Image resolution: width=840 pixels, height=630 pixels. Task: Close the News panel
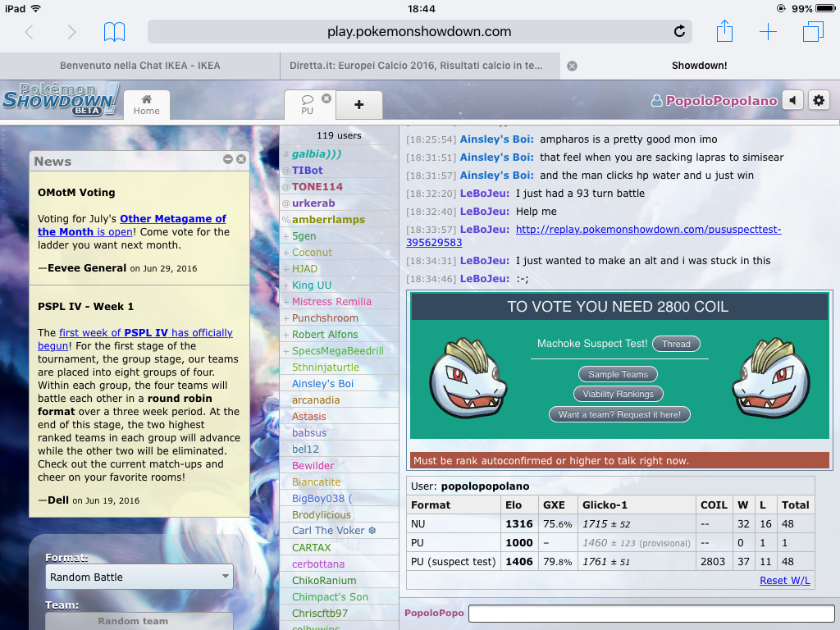tap(241, 160)
